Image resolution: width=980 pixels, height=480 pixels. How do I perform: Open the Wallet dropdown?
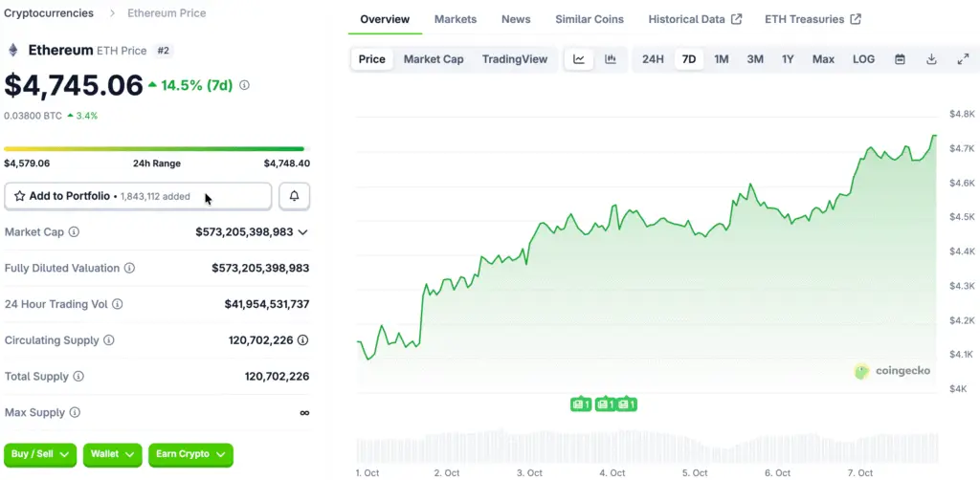112,454
